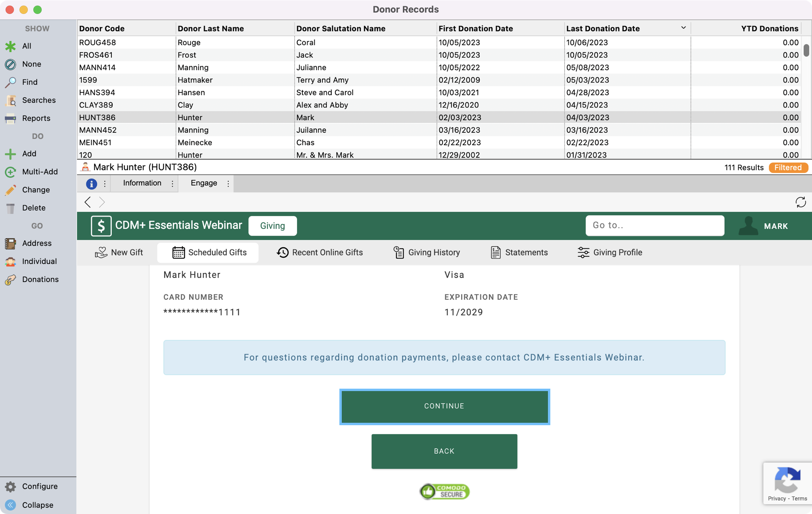The height and width of the screenshot is (514, 812).
Task: Switch to the Giving History tab
Action: (427, 253)
